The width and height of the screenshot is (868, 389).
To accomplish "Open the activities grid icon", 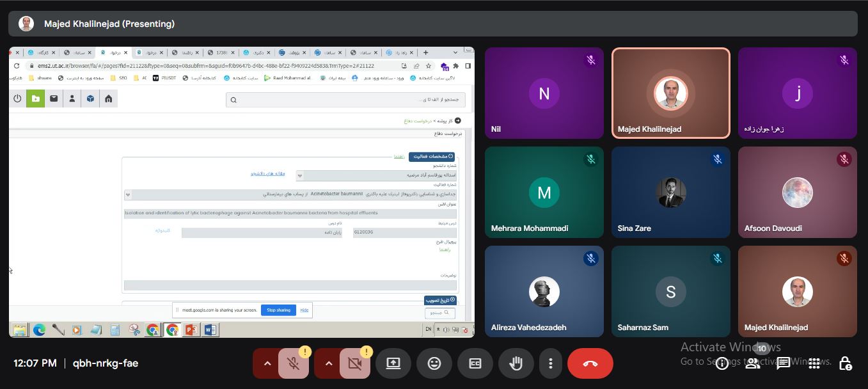I will pos(814,363).
